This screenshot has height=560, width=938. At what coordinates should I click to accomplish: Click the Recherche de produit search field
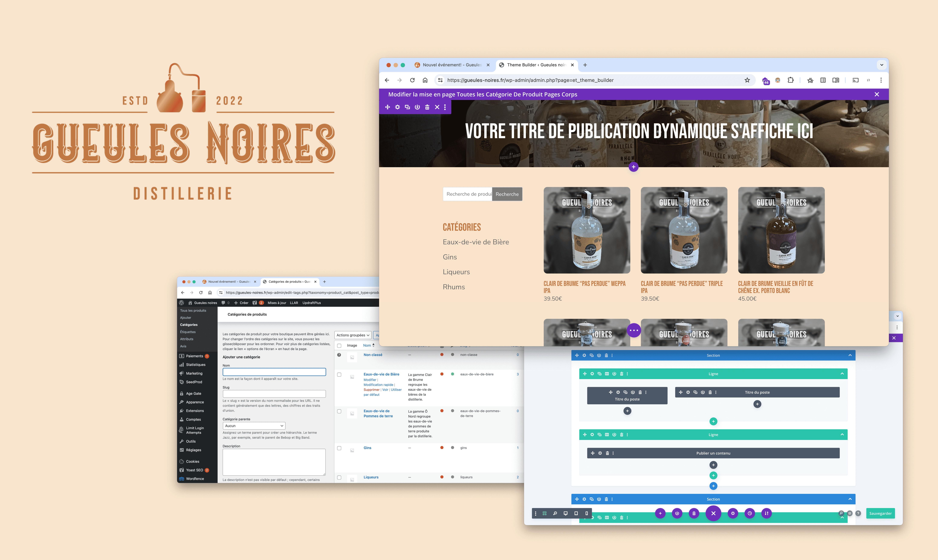[x=468, y=194]
